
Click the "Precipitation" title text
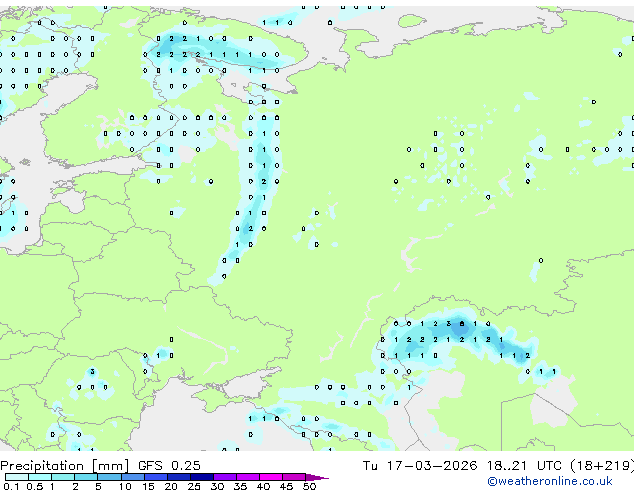tap(42, 466)
